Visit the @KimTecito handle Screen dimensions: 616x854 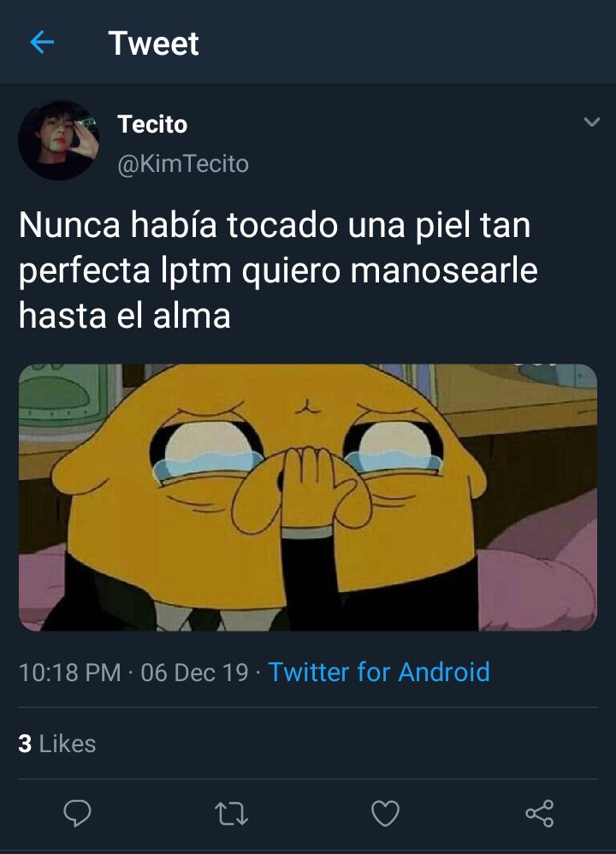point(183,163)
